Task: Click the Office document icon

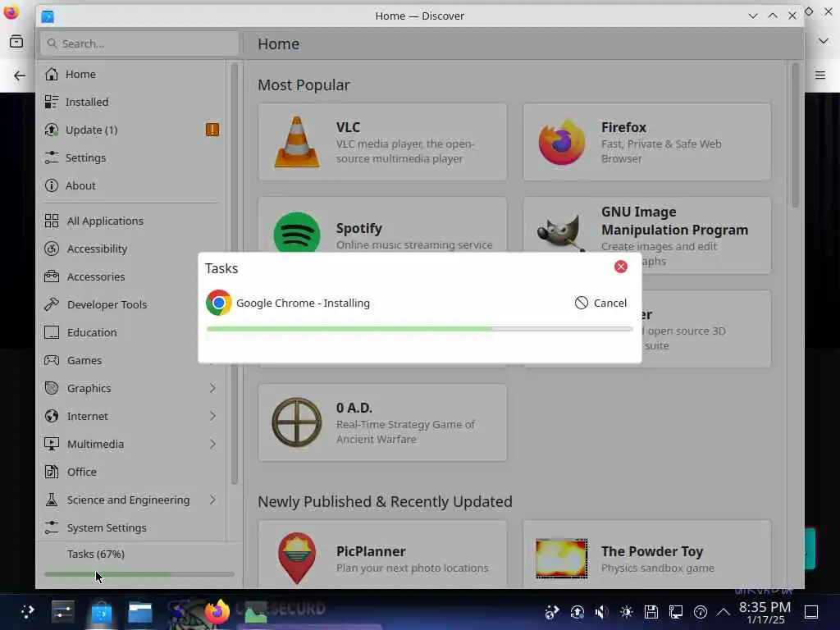Action: point(52,472)
